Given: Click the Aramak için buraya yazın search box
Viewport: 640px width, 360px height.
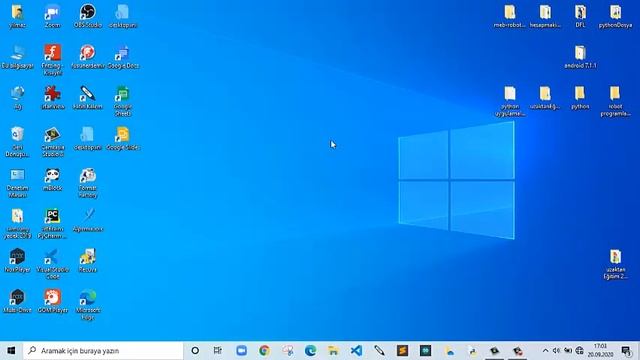Looking at the screenshot, I should pyautogui.click(x=103, y=351).
